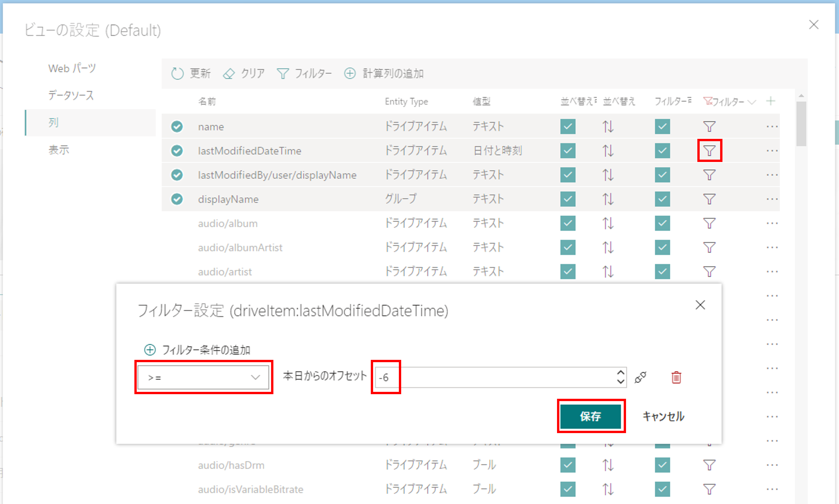839x504 pixels.
Task: Deselect the lastModifiedDateTime column check circle
Action: [x=177, y=150]
